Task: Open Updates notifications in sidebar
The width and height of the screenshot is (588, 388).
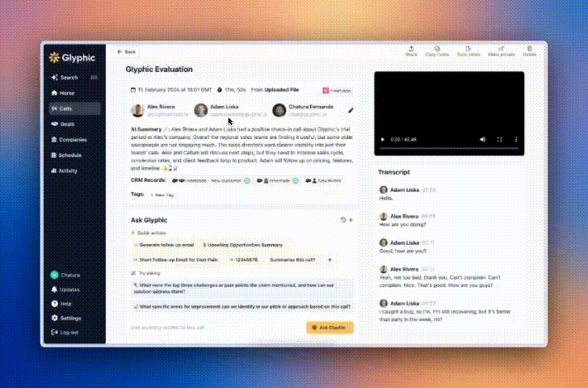Action: pyautogui.click(x=65, y=289)
